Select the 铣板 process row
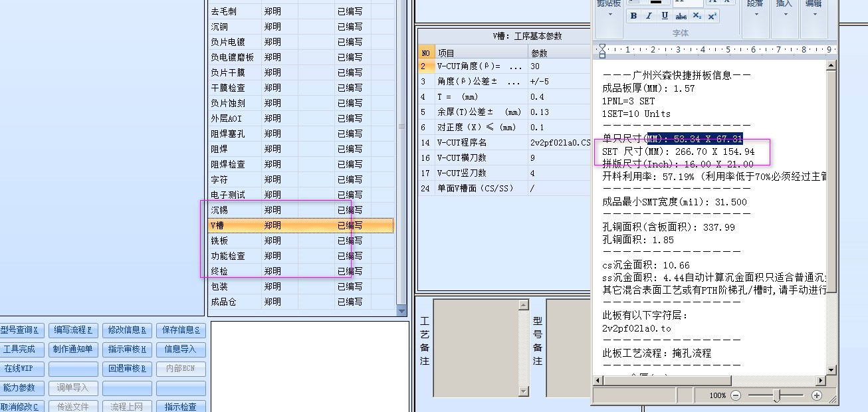 pos(301,241)
